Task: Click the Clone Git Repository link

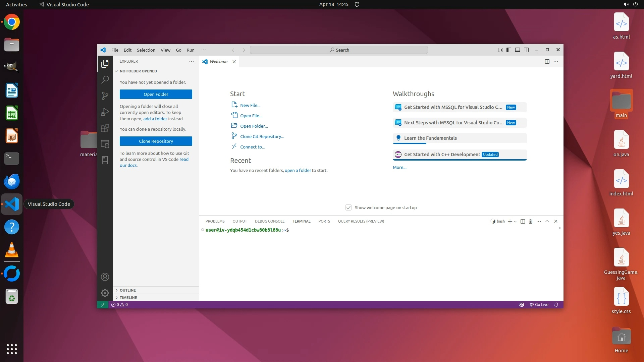Action: click(262, 136)
